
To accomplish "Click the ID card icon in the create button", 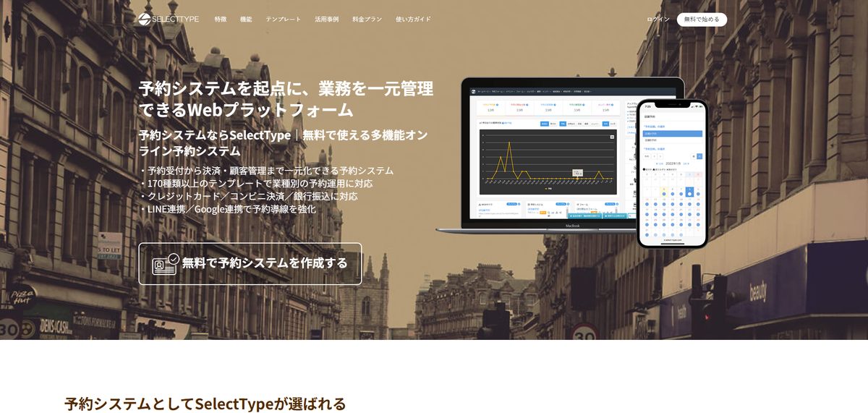I will point(166,263).
